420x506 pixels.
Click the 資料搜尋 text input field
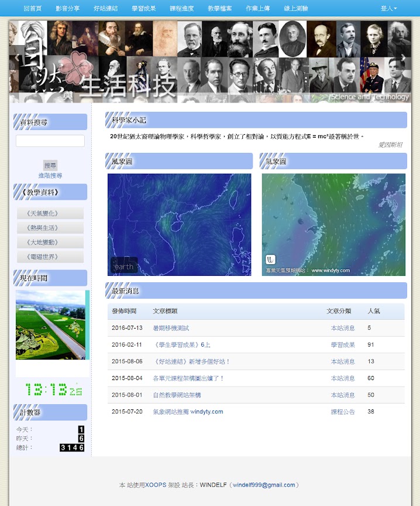click(50, 141)
